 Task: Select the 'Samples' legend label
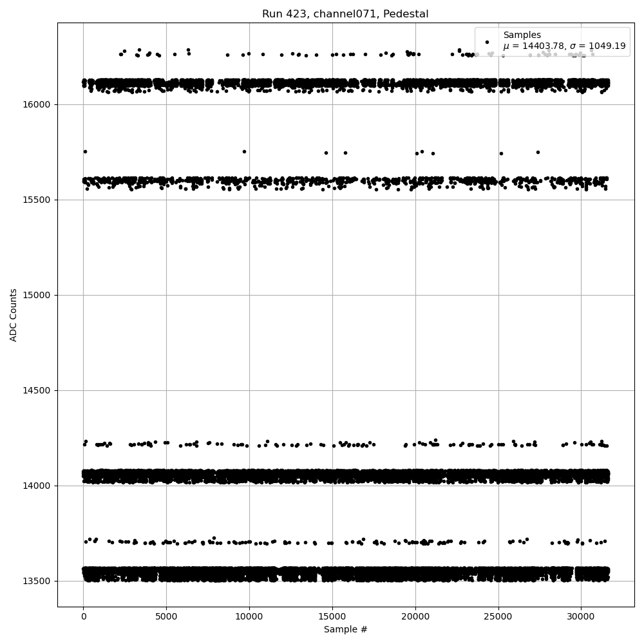(522, 35)
